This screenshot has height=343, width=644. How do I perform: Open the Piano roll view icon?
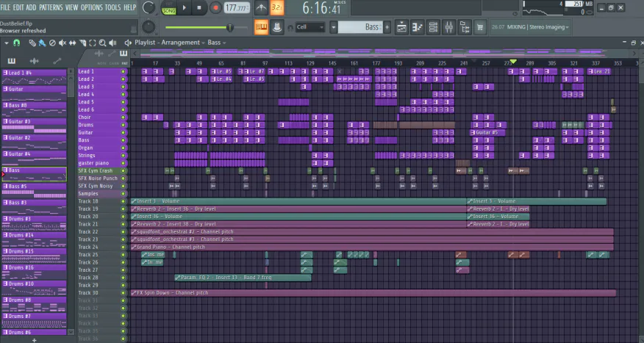(x=418, y=27)
